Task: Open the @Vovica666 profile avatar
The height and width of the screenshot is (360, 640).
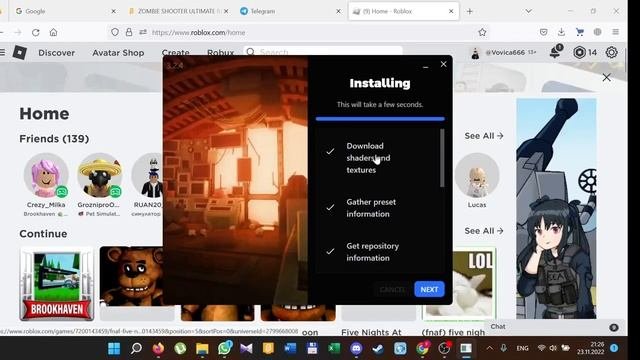Action: pyautogui.click(x=475, y=53)
